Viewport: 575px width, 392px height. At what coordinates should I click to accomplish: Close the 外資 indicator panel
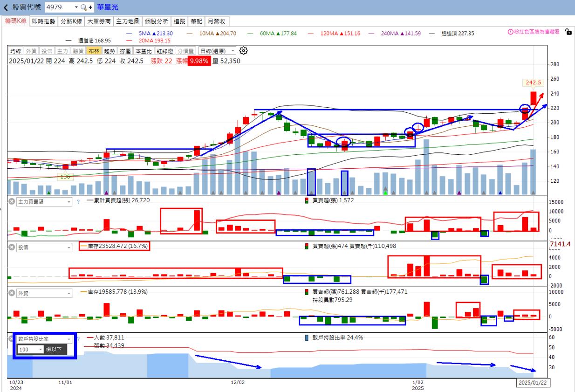(11, 294)
